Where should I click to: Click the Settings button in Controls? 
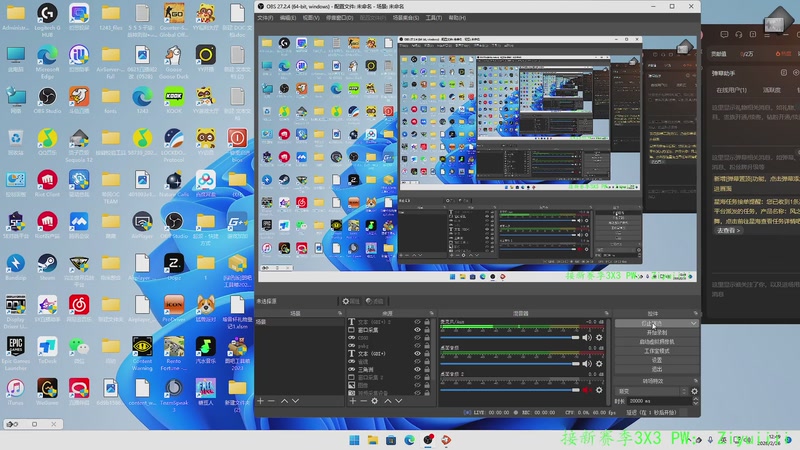coord(657,360)
